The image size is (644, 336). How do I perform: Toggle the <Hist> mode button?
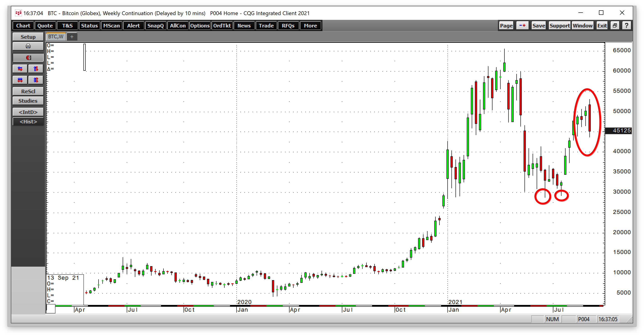[28, 122]
